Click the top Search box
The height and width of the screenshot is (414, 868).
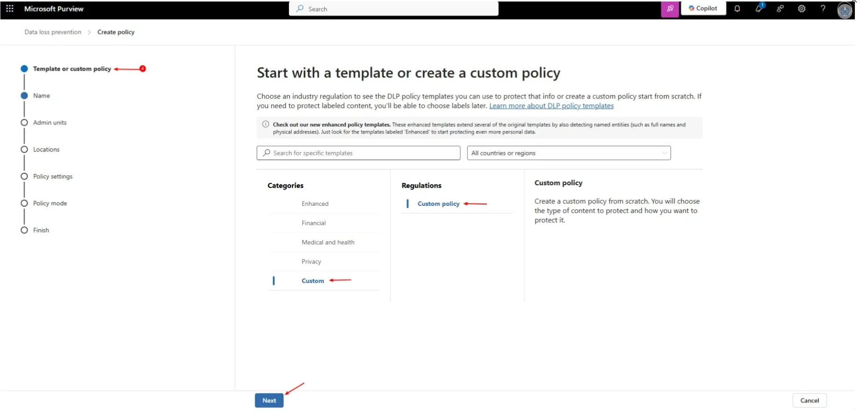[x=394, y=9]
